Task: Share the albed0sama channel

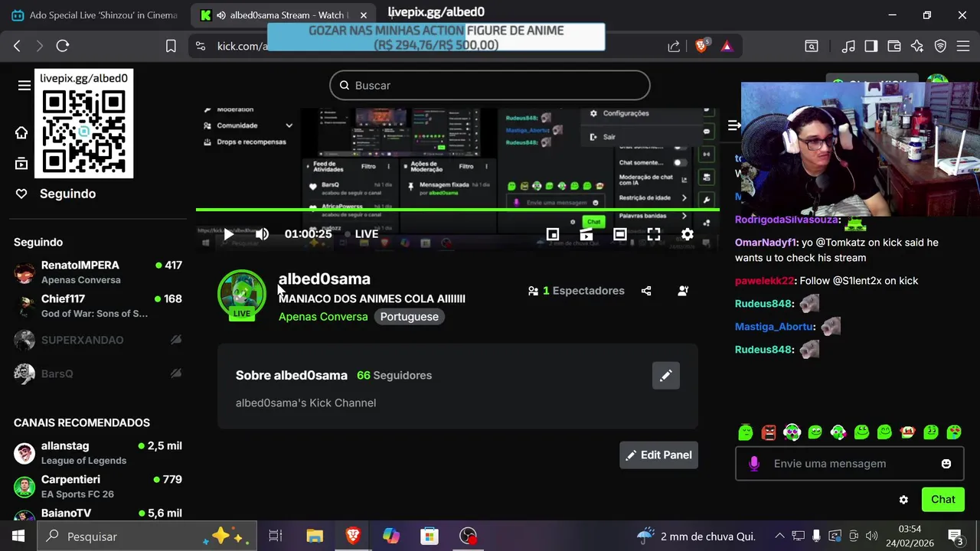Action: click(x=646, y=291)
